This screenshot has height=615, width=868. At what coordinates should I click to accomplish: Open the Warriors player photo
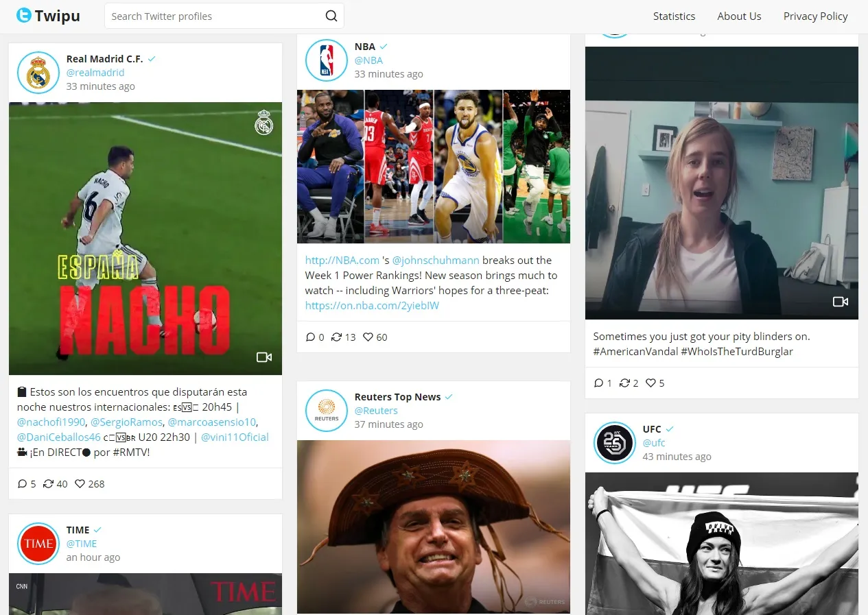[x=468, y=167]
